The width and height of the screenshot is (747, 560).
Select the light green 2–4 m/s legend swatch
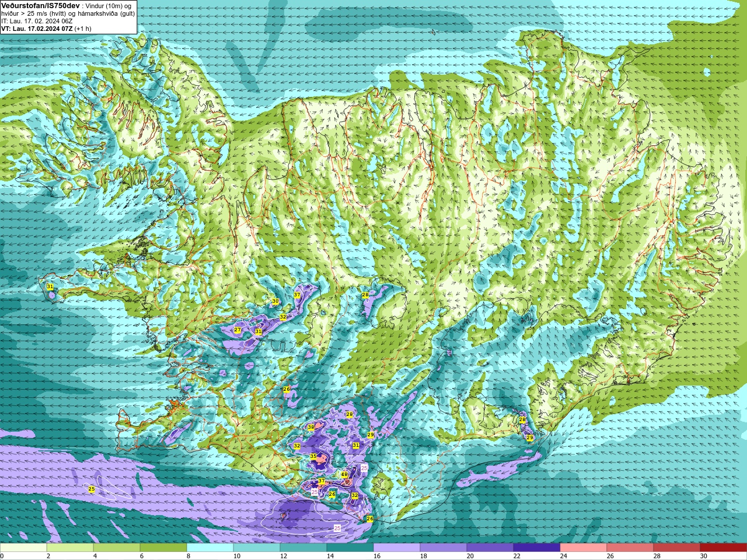[x=70, y=548]
